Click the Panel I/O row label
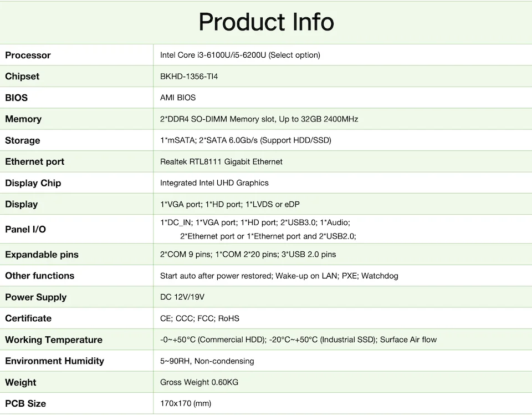This screenshot has width=532, height=415. click(x=25, y=229)
